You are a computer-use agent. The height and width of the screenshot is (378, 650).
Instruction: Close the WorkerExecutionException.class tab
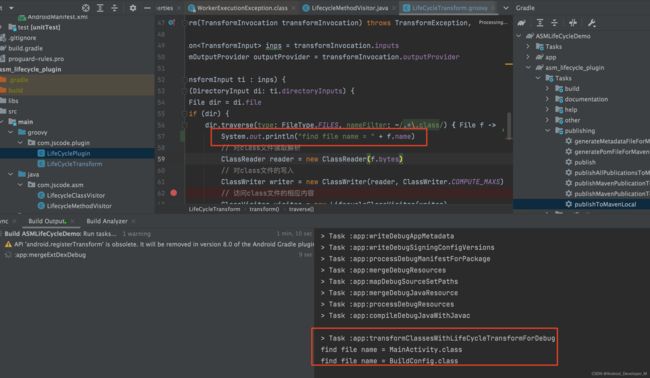coord(293,8)
